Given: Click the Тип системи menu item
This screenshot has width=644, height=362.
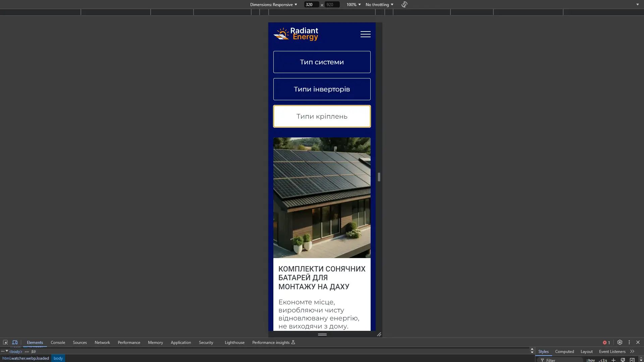Looking at the screenshot, I should (x=322, y=62).
